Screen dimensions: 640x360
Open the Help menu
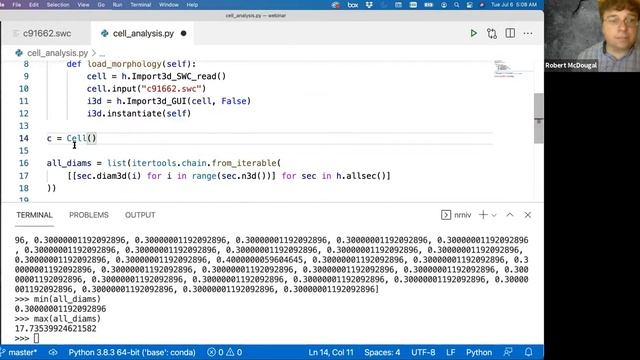(x=192, y=5)
